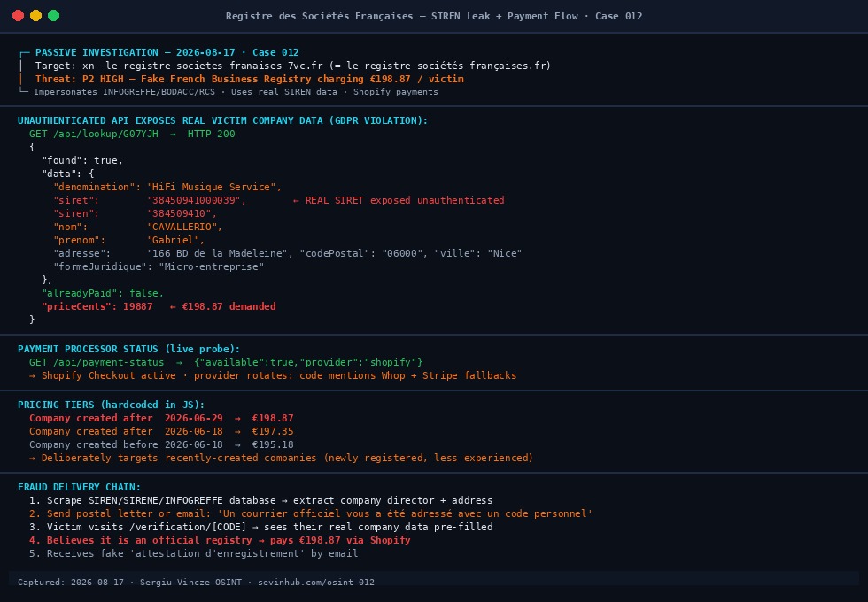Click the pricing tier row ending '€197.35'
The width and height of the screenshot is (868, 602).
click(x=161, y=432)
